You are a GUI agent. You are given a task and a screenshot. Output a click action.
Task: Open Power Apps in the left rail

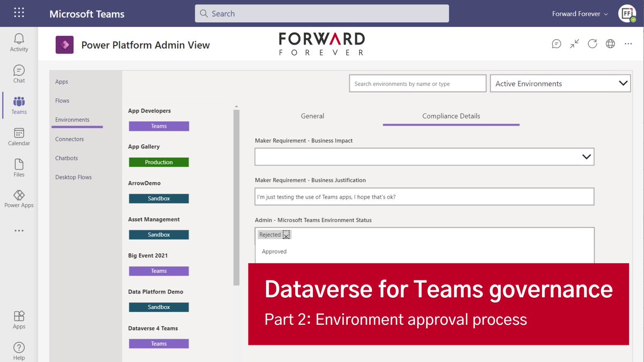19,199
